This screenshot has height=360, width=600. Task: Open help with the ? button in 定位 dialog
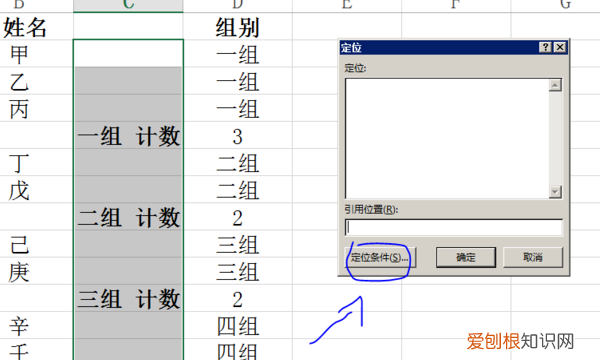click(545, 47)
